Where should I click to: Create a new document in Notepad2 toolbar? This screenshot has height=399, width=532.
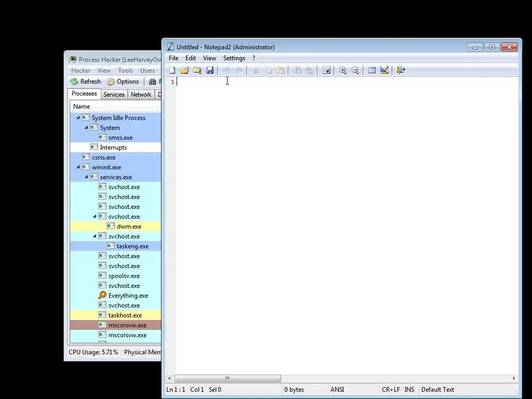tap(172, 70)
